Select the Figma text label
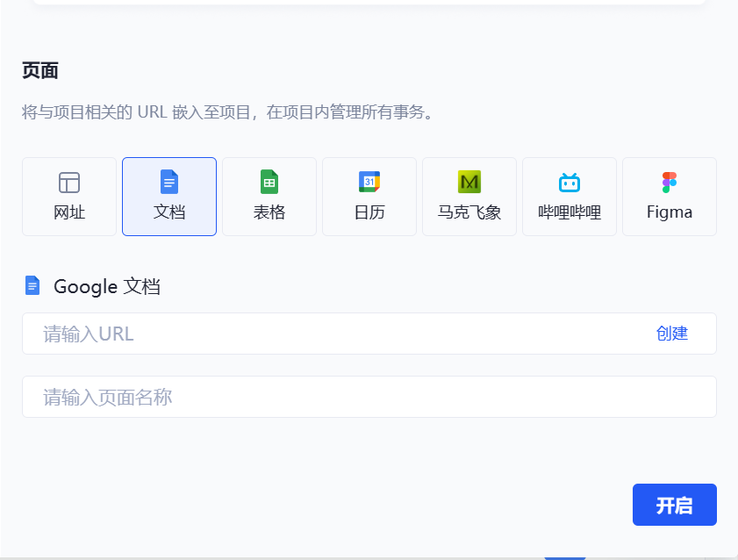 click(x=670, y=212)
